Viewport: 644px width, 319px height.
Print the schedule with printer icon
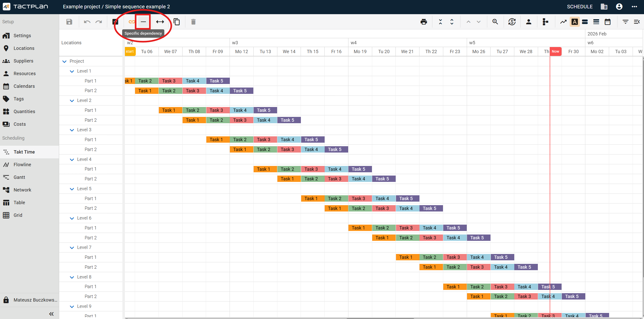tap(424, 22)
